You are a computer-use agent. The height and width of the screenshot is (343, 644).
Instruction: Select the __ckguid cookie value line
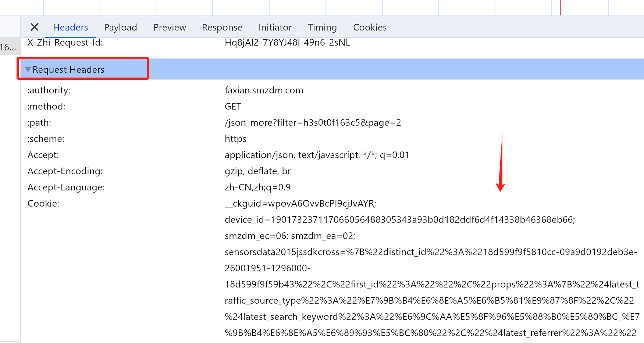300,204
